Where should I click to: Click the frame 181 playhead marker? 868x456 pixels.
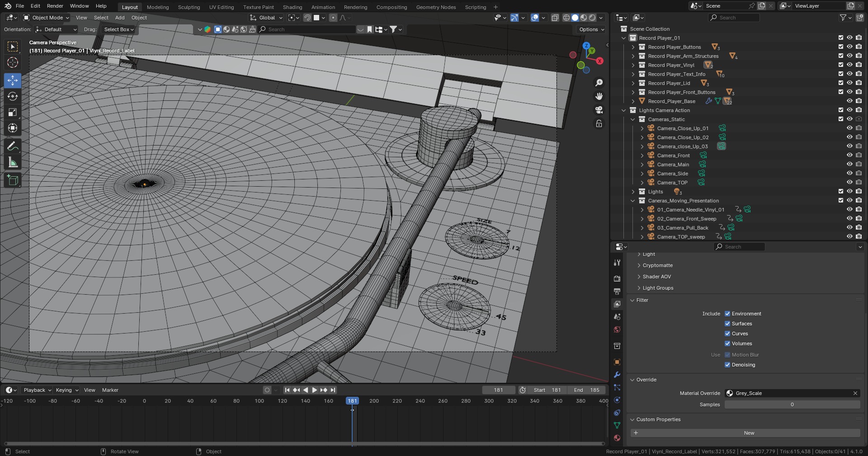(352, 401)
